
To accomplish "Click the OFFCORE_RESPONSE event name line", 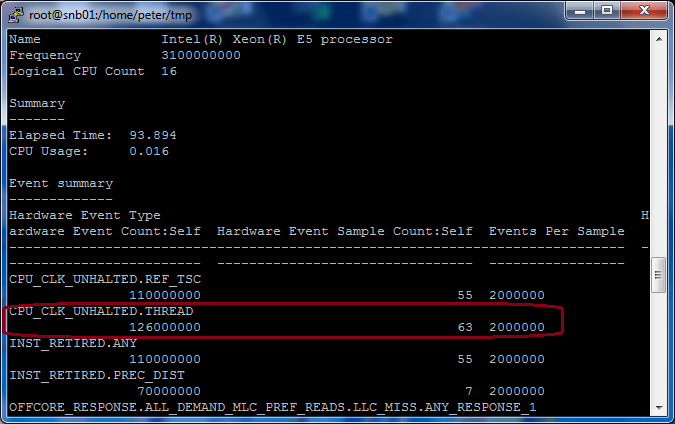I will [272, 407].
